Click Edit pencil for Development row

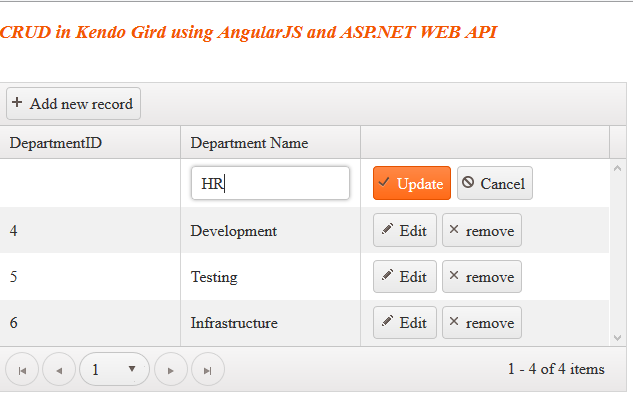point(388,231)
